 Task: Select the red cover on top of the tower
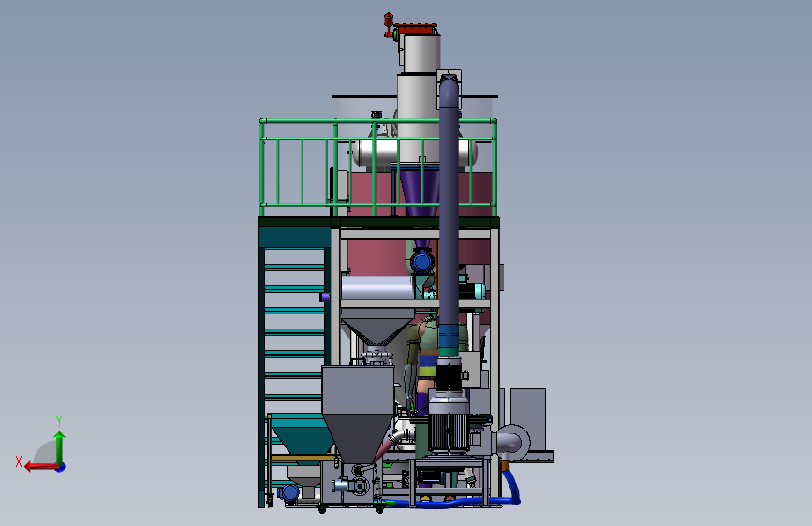tap(415, 28)
